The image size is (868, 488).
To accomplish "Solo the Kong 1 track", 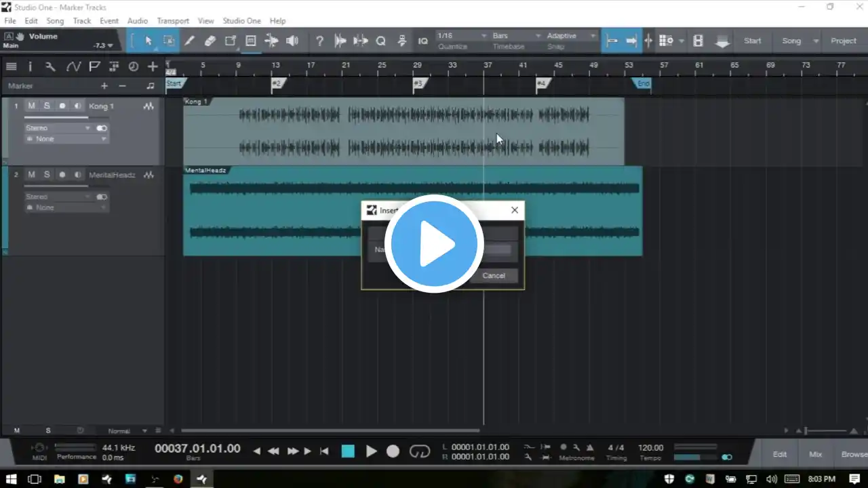I will (47, 106).
